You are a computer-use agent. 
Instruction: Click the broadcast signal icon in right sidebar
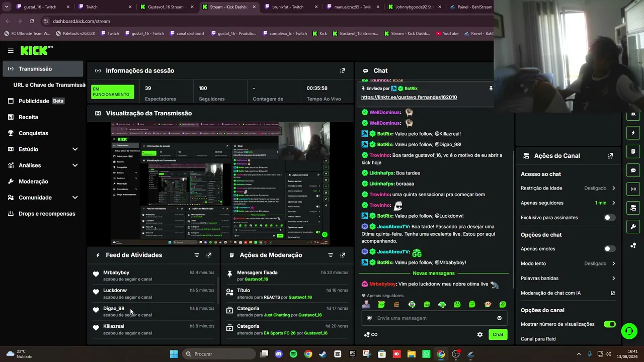click(x=633, y=189)
